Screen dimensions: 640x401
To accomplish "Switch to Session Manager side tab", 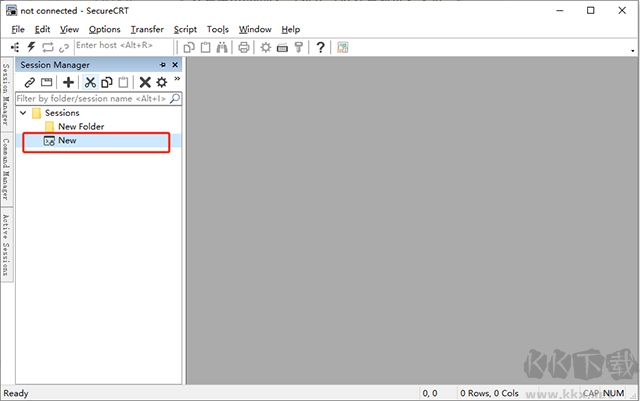I will [x=6, y=94].
